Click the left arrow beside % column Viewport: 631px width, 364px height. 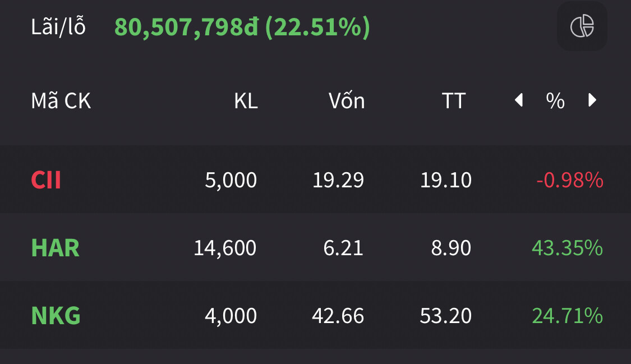click(519, 101)
